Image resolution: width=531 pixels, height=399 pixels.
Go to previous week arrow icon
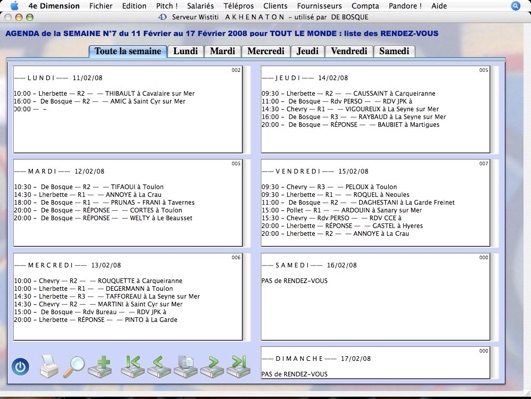(x=159, y=366)
